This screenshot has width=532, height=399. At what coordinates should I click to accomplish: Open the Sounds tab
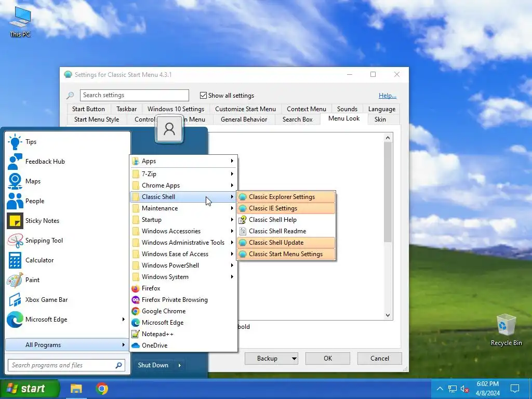[x=347, y=109]
